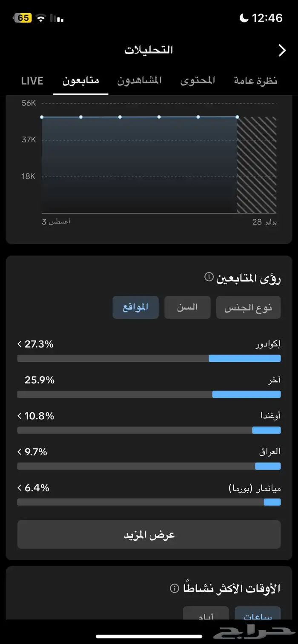298x644 pixels.
Task: Select the نوع الجنس filter chip
Action: 248,307
